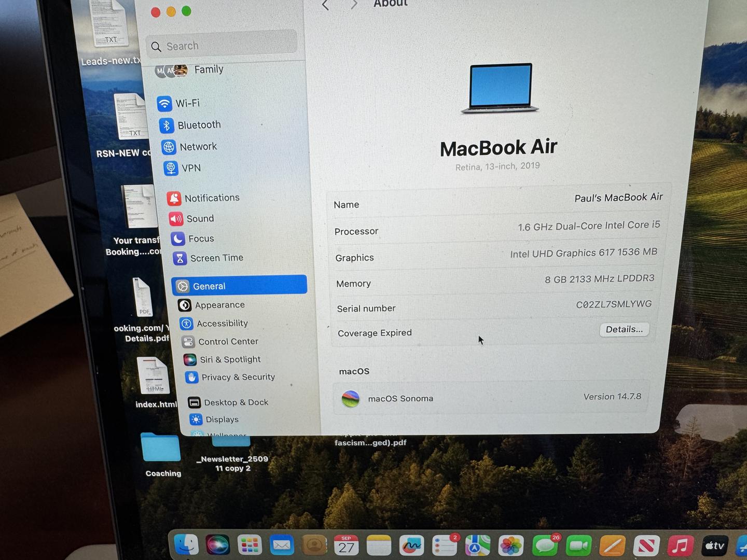Open Calendar showing Sep 27
747x560 pixels.
click(347, 545)
